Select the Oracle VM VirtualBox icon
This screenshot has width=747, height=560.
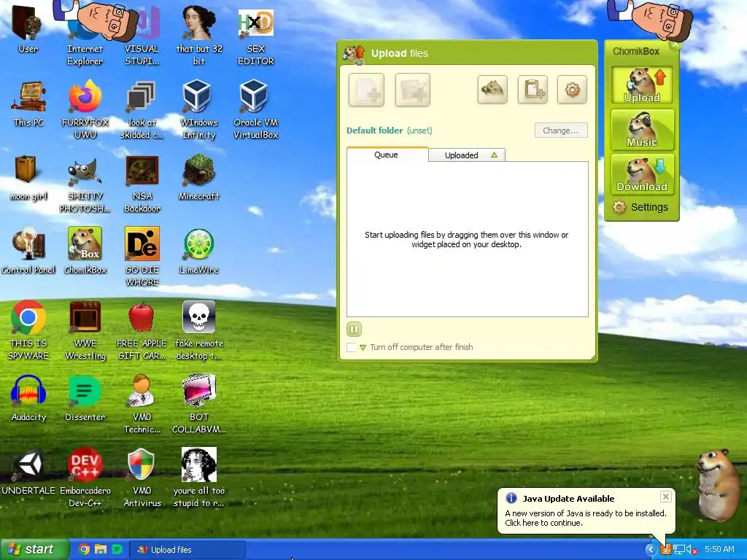click(x=256, y=109)
